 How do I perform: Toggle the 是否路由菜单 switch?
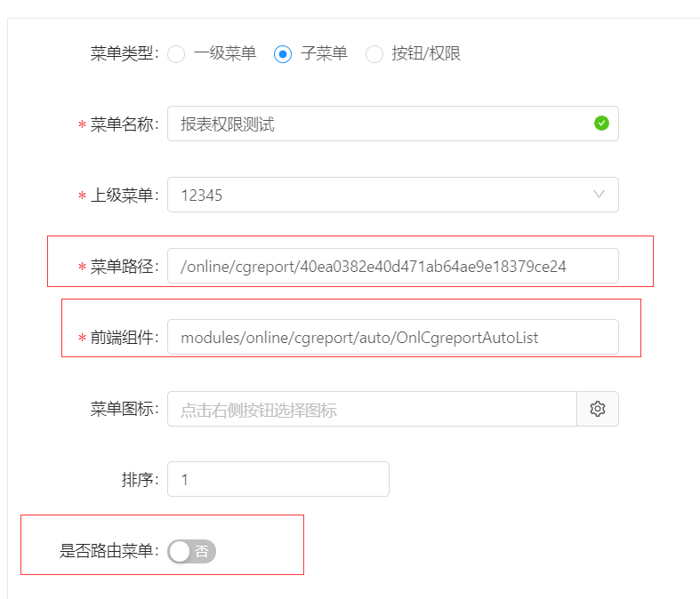192,551
